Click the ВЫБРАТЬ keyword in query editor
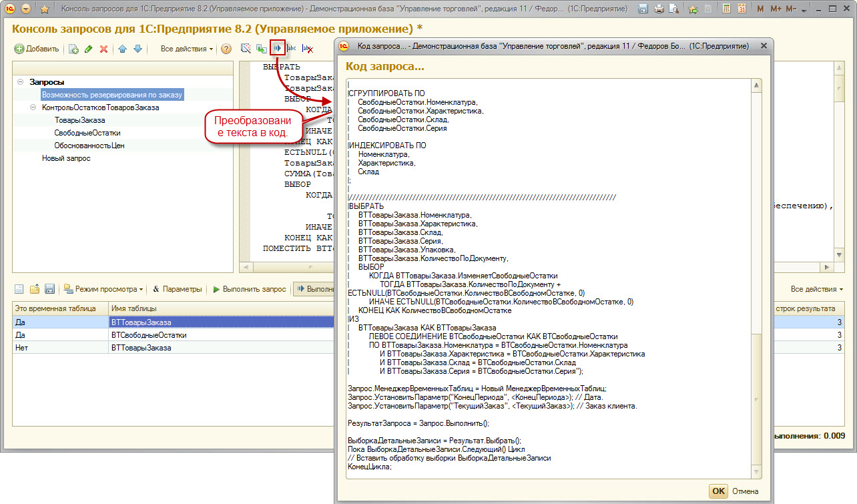Image resolution: width=857 pixels, height=504 pixels. click(x=282, y=67)
